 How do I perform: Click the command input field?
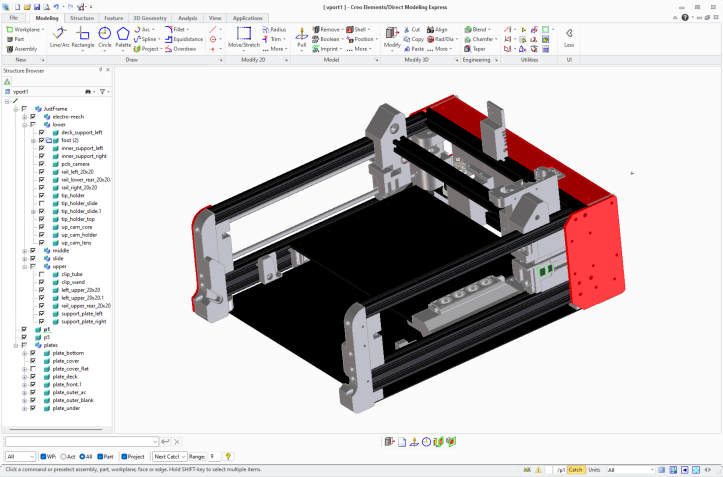(80, 441)
